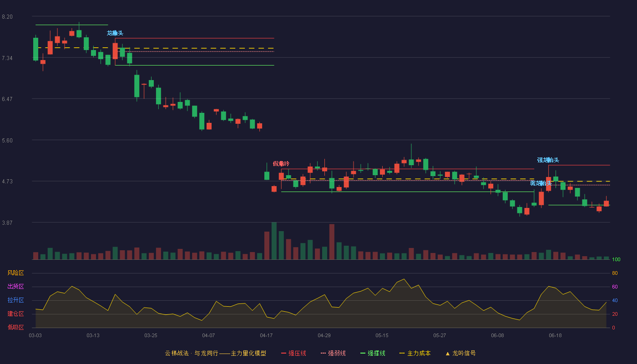The height and width of the screenshot is (364, 637).
Task: Click the 3.87 price axis label
Action: (x=7, y=223)
